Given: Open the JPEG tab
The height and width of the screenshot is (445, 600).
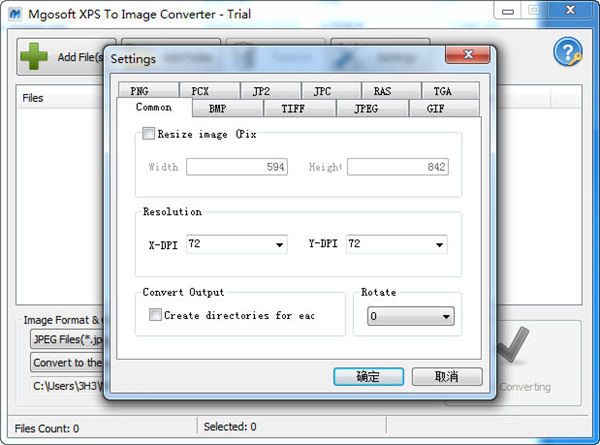Looking at the screenshot, I should point(372,108).
